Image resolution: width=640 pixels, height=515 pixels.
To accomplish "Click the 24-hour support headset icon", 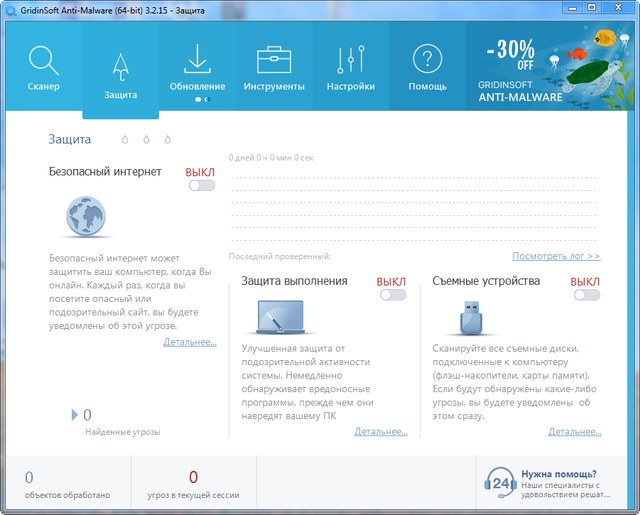I will 500,481.
